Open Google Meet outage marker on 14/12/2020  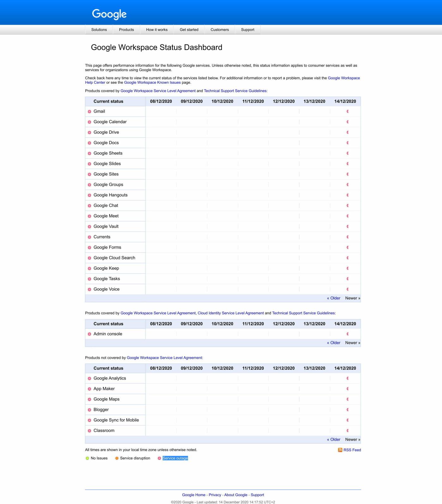point(348,216)
